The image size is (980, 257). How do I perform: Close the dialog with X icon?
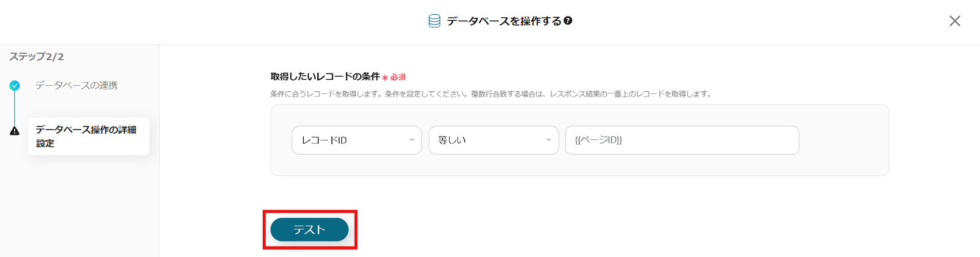pyautogui.click(x=954, y=21)
